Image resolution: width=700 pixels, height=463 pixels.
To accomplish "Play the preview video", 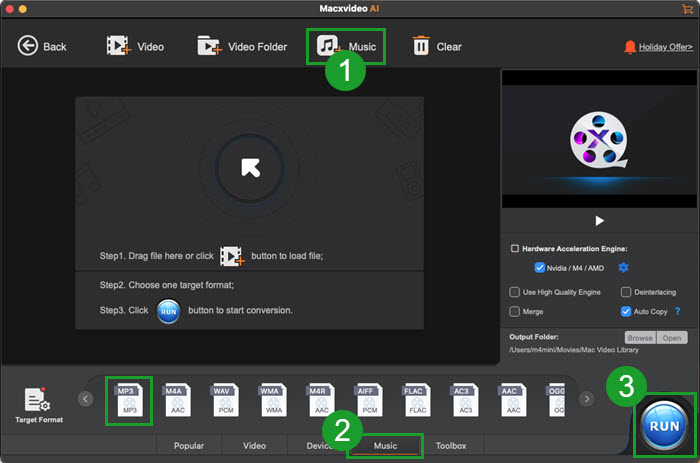I will coord(600,221).
